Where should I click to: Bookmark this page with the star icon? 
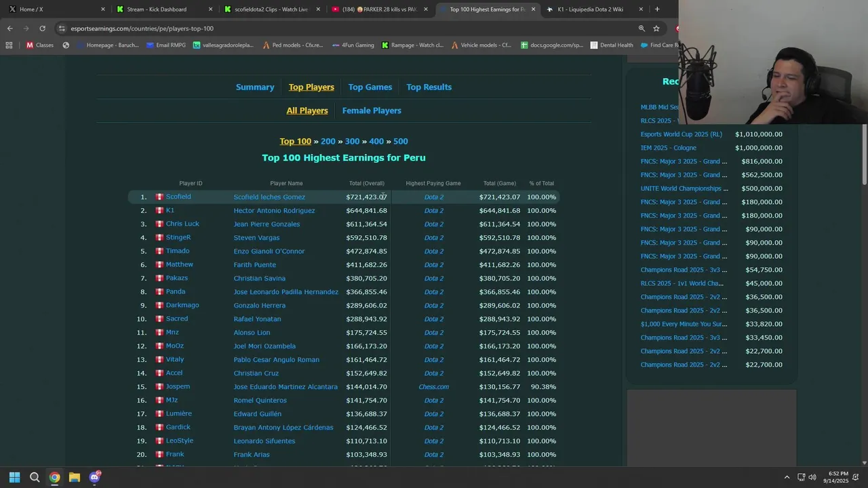pyautogui.click(x=656, y=28)
